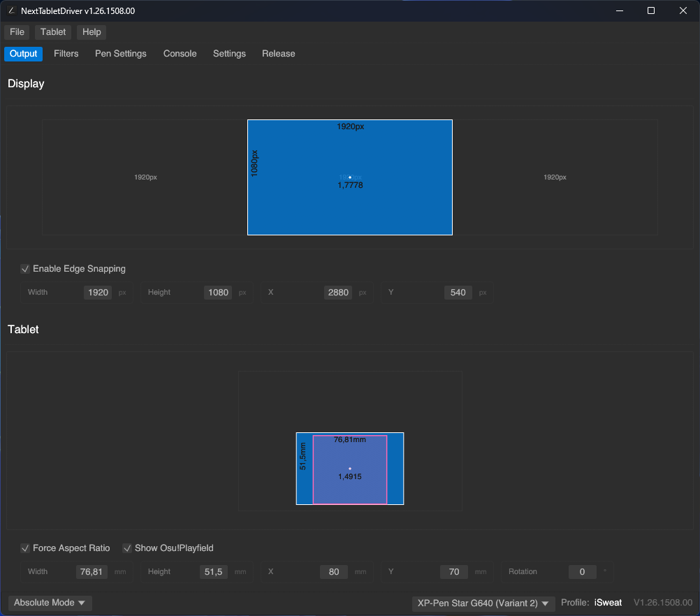Close the NextTabletDriver window
This screenshot has height=616, width=700.
pyautogui.click(x=683, y=10)
